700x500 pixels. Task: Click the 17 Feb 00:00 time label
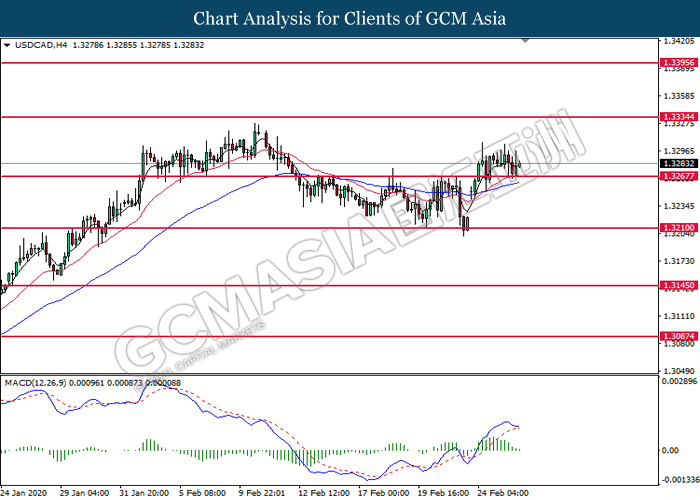point(384,493)
